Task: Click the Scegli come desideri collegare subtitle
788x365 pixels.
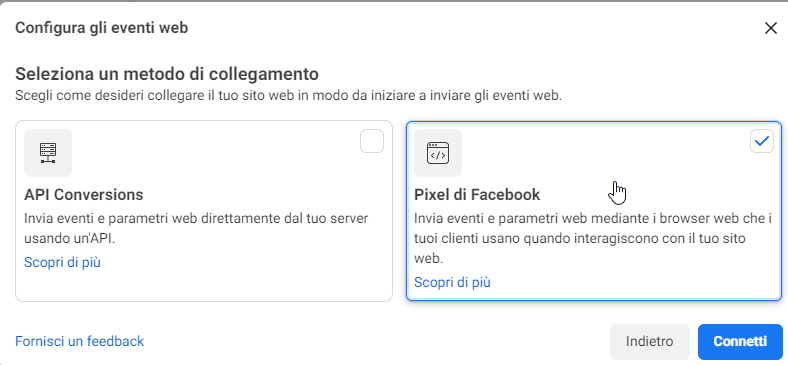Action: (288, 96)
